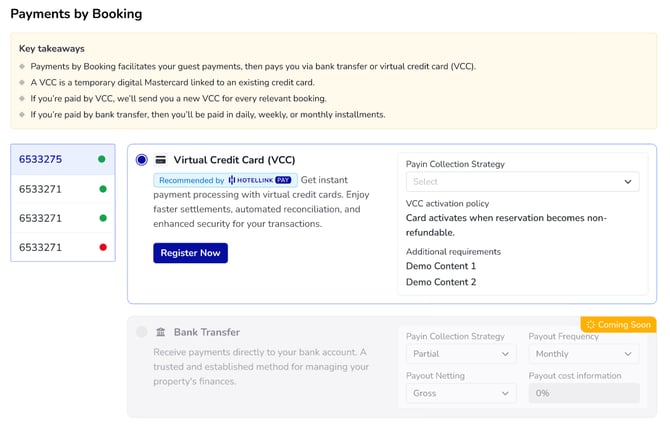Select the Bank Transfer radio button
This screenshot has width=670, height=431.
coord(141,332)
